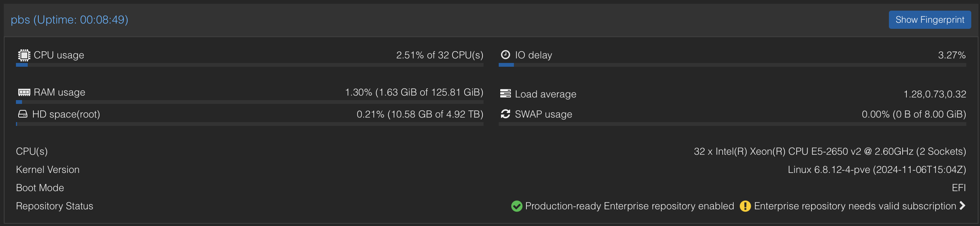Click the Load average values 1.28,0.73,0.32
Viewport: 980px width, 226px height.
[x=934, y=94]
